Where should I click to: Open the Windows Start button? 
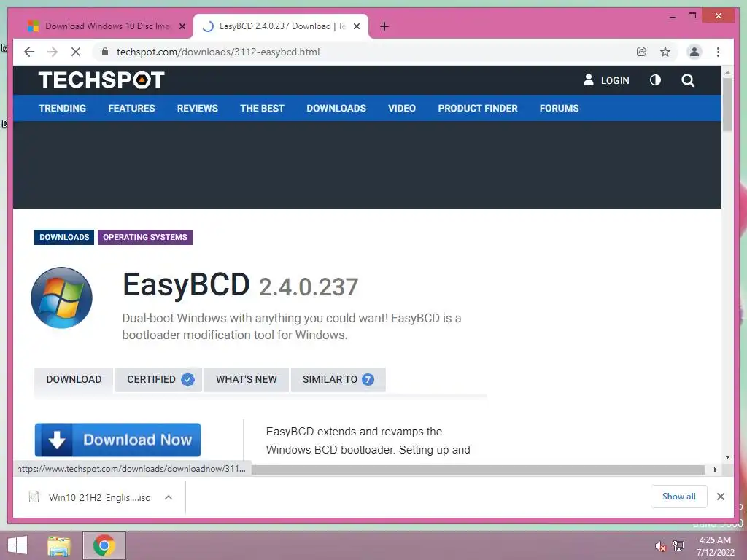pyautogui.click(x=18, y=545)
